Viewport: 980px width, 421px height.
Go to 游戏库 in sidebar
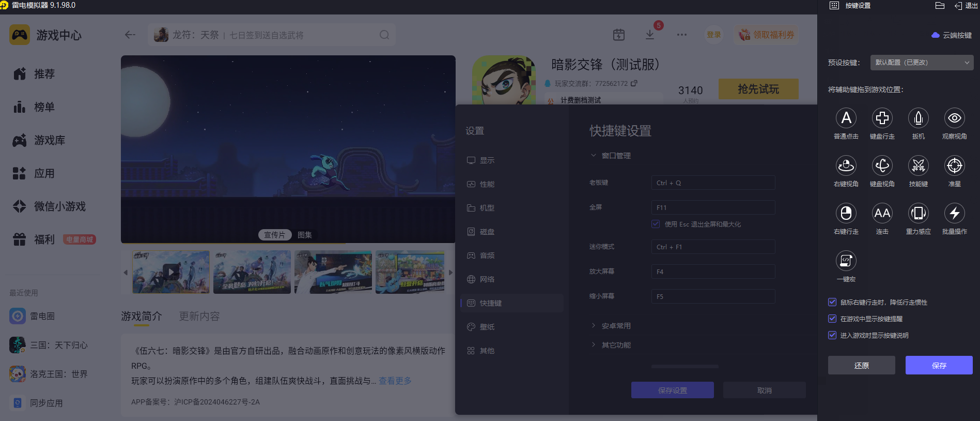click(39, 140)
